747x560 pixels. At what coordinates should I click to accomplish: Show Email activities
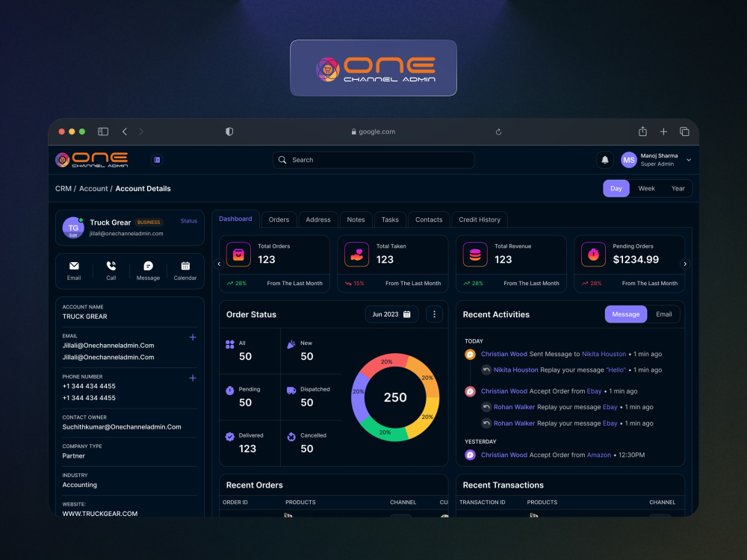click(663, 314)
